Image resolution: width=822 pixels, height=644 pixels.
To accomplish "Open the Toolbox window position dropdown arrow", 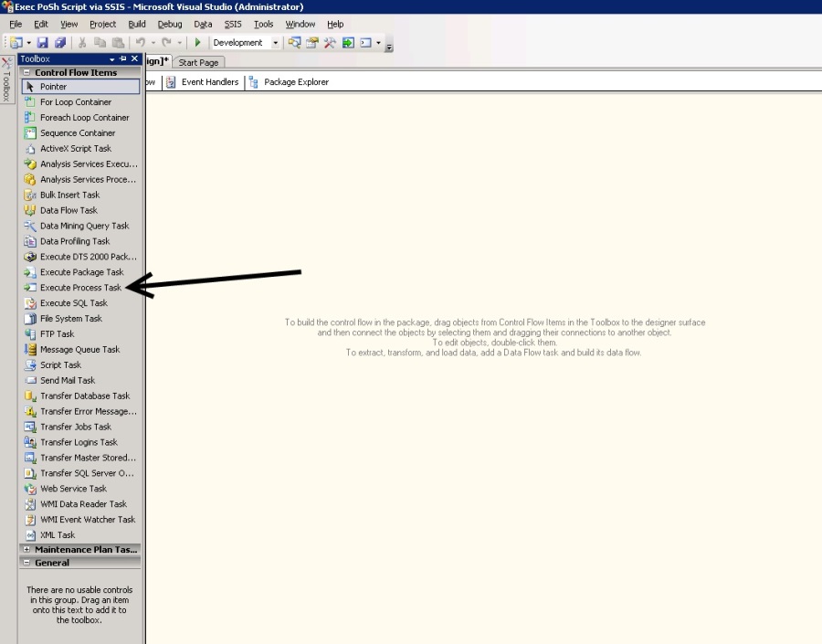I will 111,59.
